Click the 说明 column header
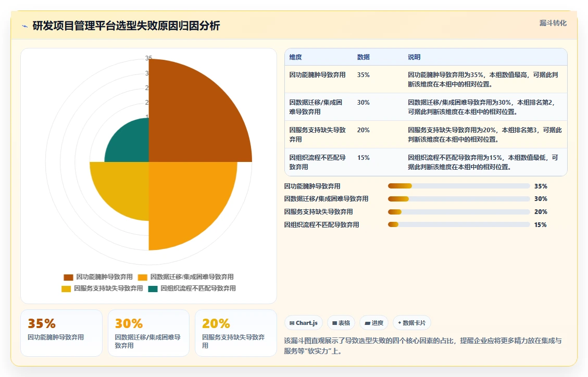The image size is (588, 377). click(414, 57)
